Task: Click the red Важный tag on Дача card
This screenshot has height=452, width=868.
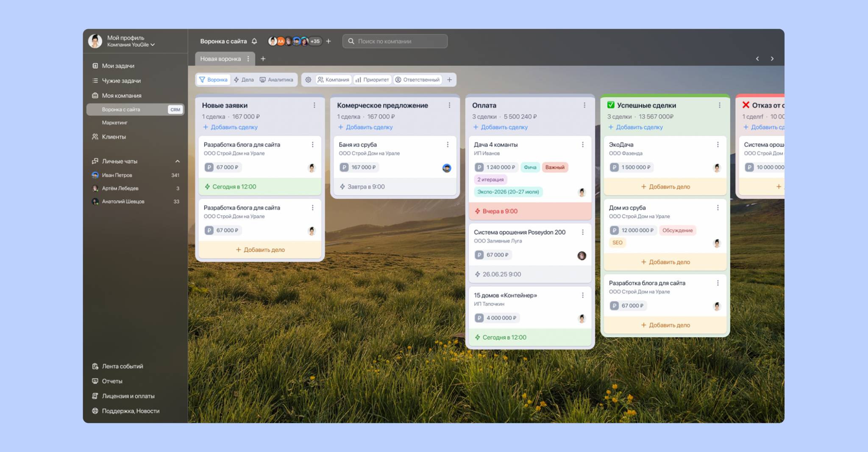Action: click(x=554, y=167)
